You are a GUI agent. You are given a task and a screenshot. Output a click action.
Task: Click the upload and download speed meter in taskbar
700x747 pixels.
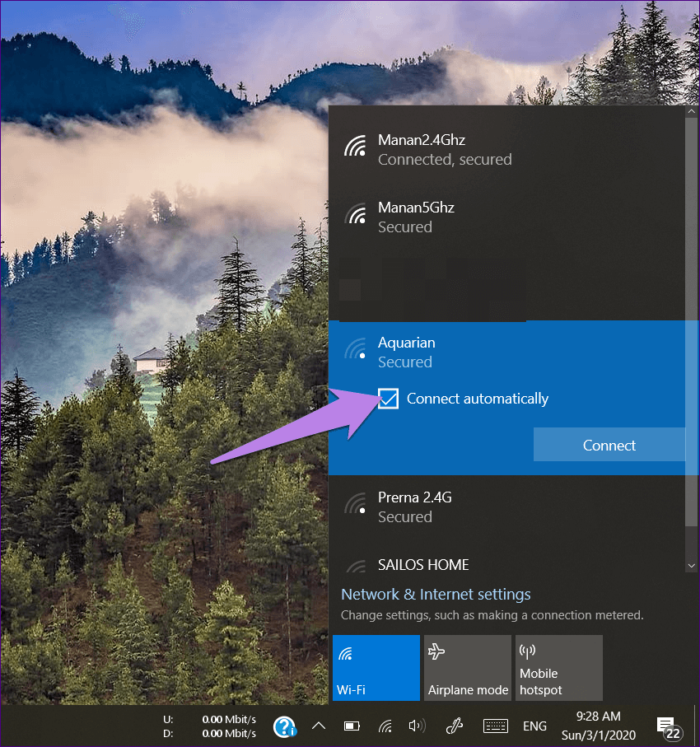click(x=210, y=726)
